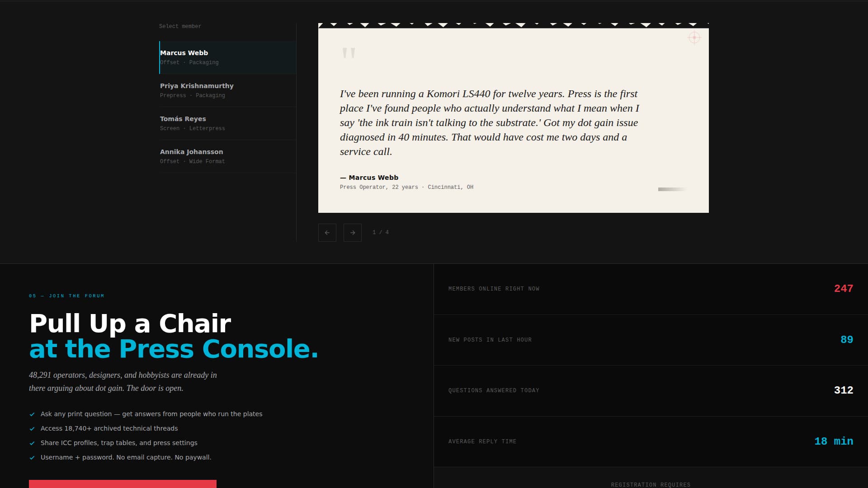This screenshot has height=488, width=868.
Task: Click the '— Marcus Webb' quote attribution
Action: 369,178
